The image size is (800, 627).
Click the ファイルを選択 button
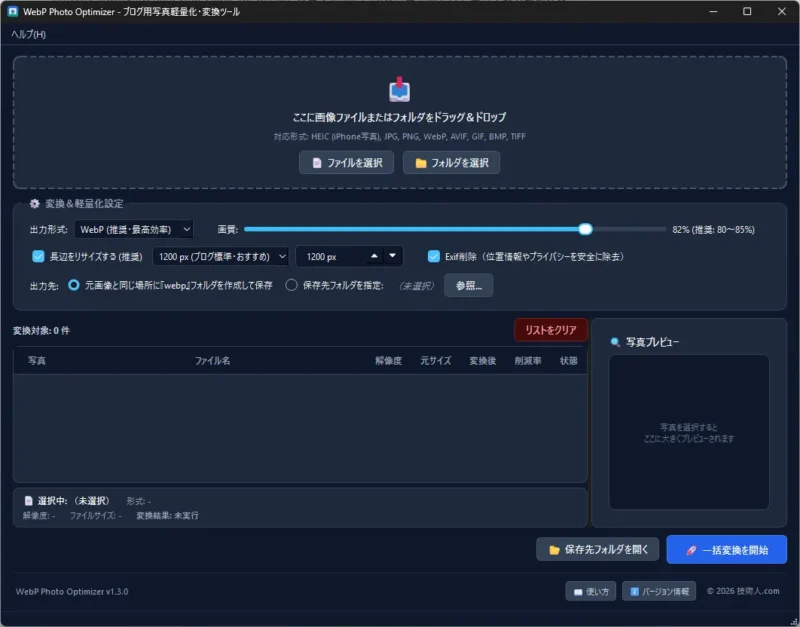pyautogui.click(x=346, y=163)
